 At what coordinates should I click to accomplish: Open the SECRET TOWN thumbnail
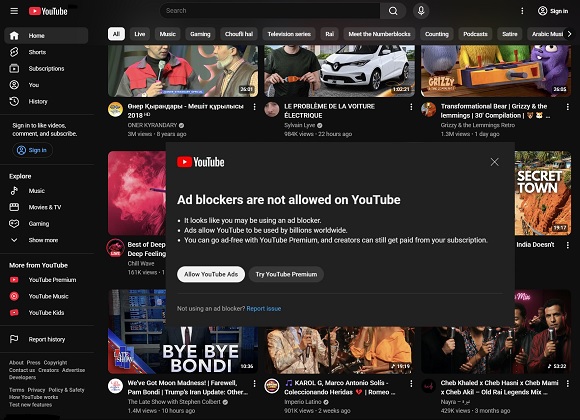click(x=543, y=193)
